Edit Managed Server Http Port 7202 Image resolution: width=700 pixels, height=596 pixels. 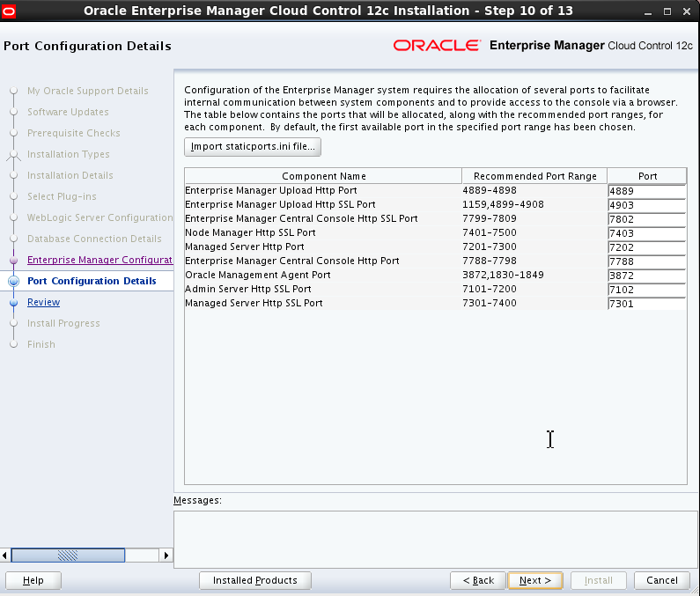point(646,247)
